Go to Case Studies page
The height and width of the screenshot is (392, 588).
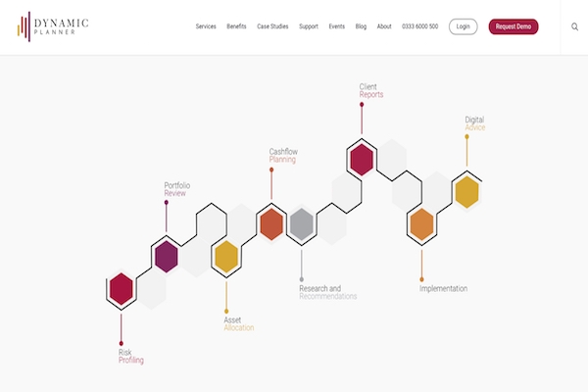[272, 26]
